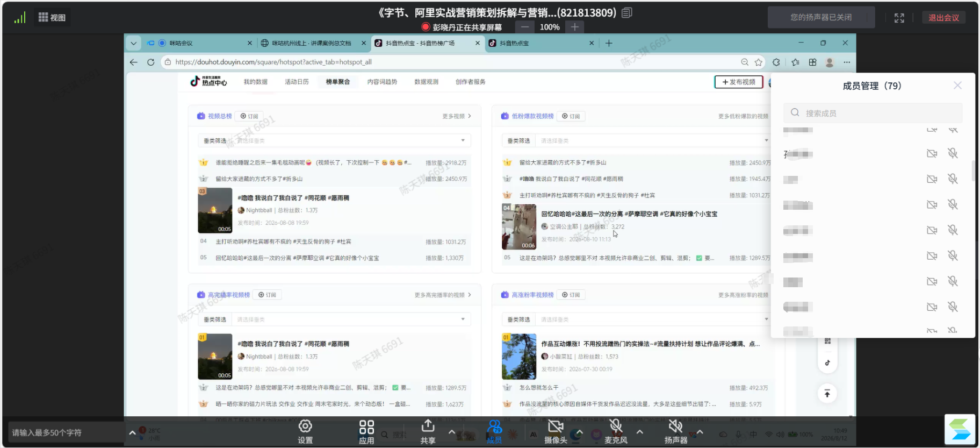
Task: Expand microphone options arrow next to 麦克风
Action: (639, 431)
